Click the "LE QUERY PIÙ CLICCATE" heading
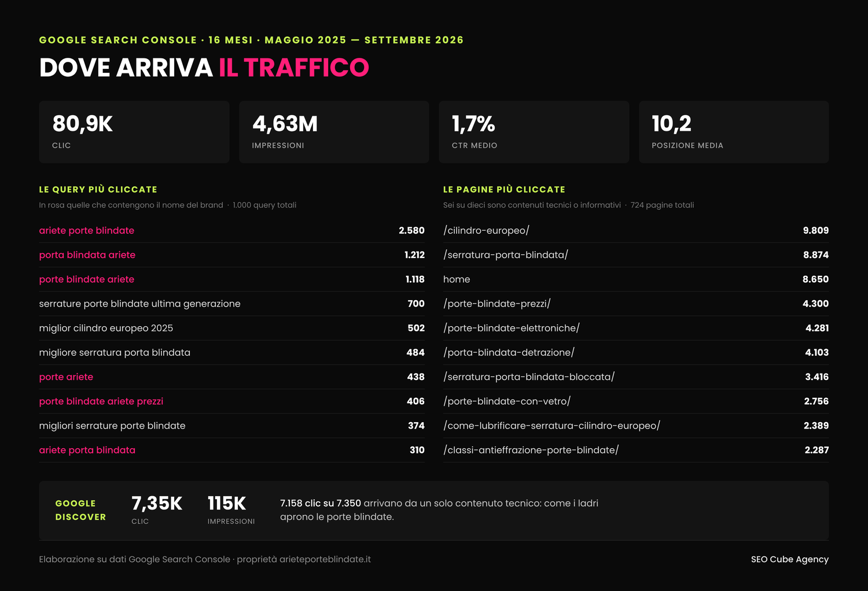This screenshot has width=868, height=591. tap(98, 189)
